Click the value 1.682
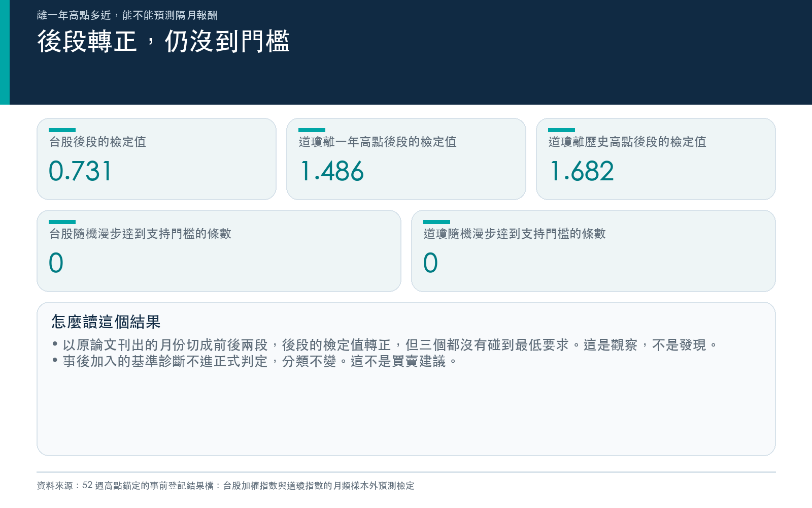Screen dimensions: 812x508 point(582,171)
